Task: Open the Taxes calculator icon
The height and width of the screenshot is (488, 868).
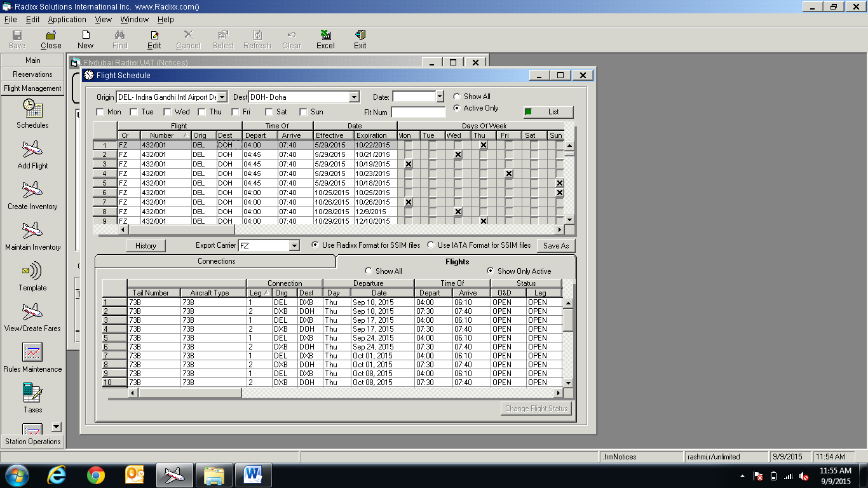Action: [x=32, y=393]
